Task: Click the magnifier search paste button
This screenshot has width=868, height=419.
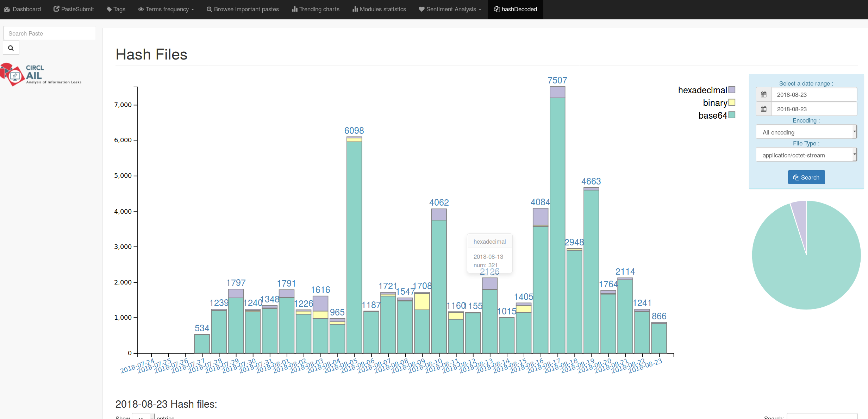Action: pyautogui.click(x=11, y=48)
